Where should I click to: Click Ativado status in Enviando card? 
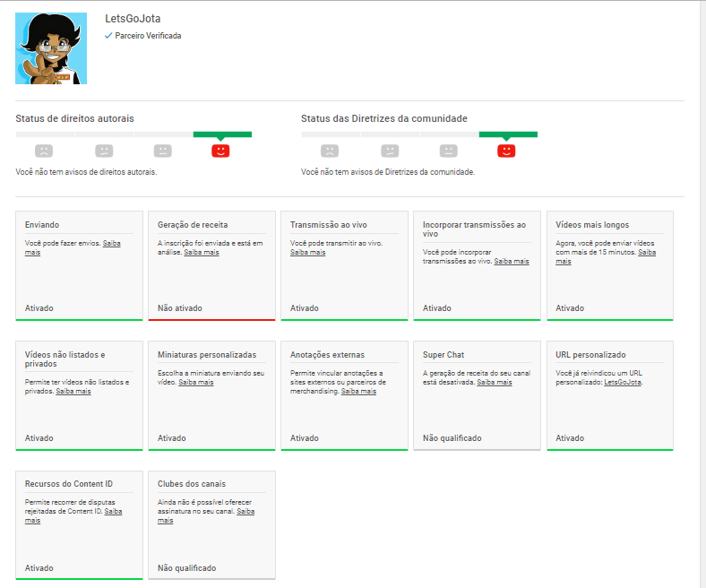click(39, 308)
